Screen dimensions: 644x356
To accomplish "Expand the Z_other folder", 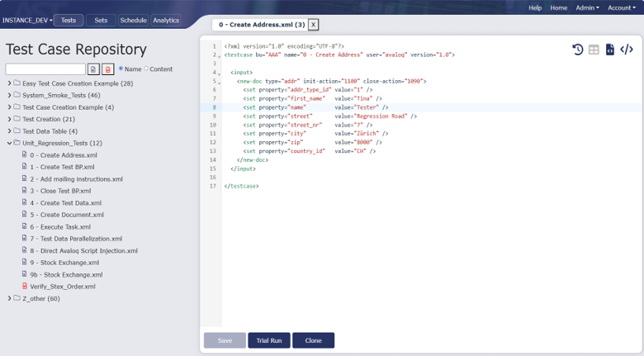I will 9,298.
